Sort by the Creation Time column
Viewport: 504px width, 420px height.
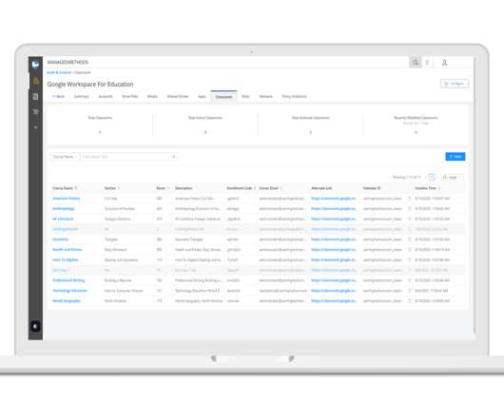(428, 188)
